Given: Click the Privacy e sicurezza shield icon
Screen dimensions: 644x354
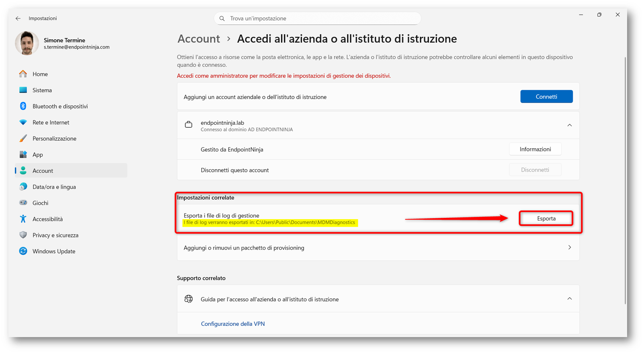Looking at the screenshot, I should [x=23, y=235].
